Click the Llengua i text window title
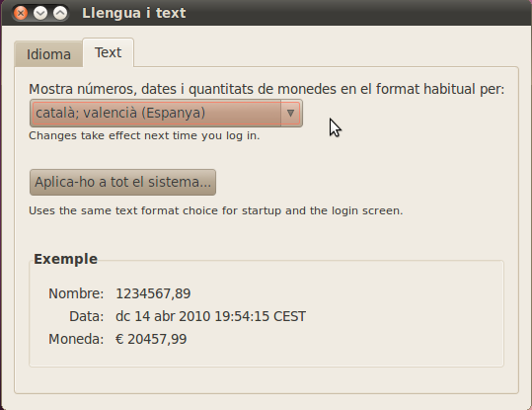The height and width of the screenshot is (410, 532). (134, 13)
